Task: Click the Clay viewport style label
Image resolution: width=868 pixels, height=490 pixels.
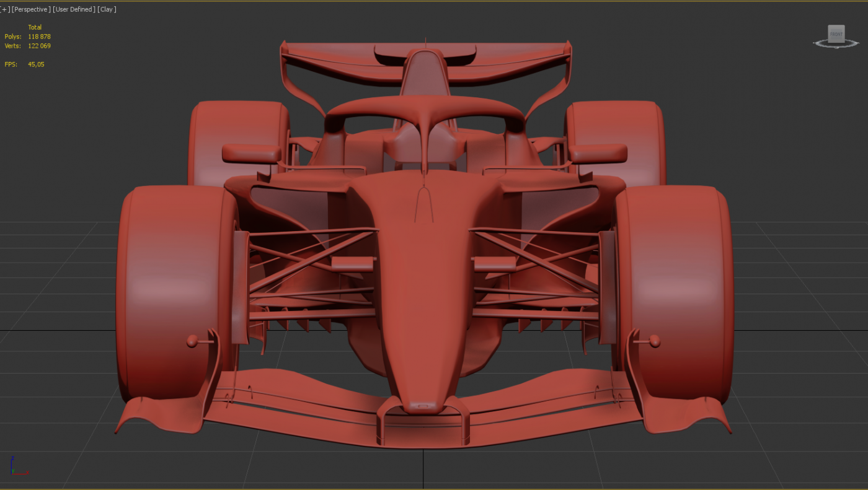Action: coord(107,9)
